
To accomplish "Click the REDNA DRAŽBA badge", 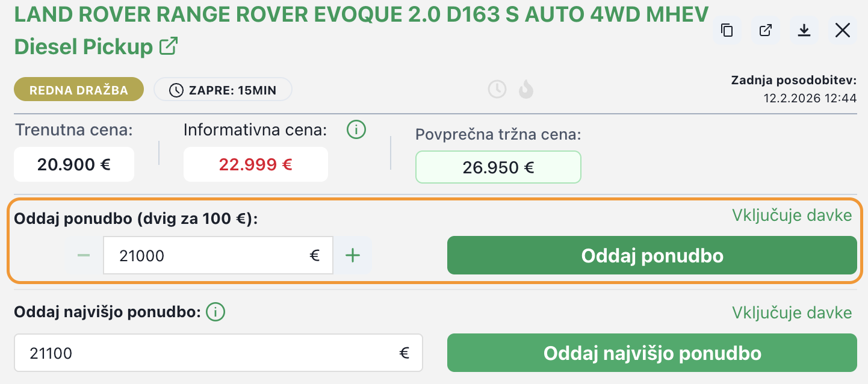I will (79, 90).
